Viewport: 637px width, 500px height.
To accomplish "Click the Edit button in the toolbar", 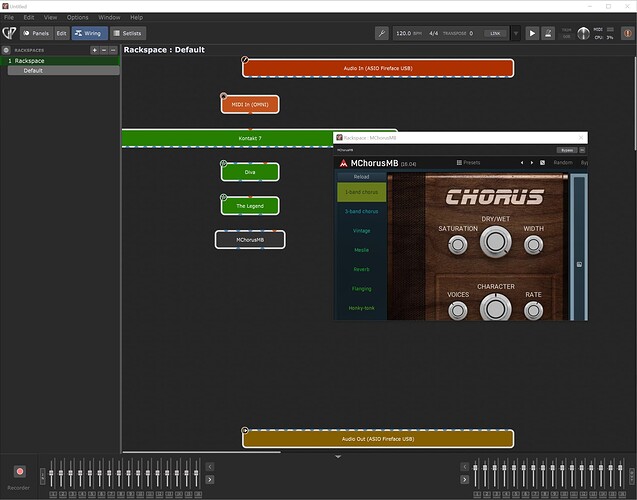I will (x=61, y=33).
